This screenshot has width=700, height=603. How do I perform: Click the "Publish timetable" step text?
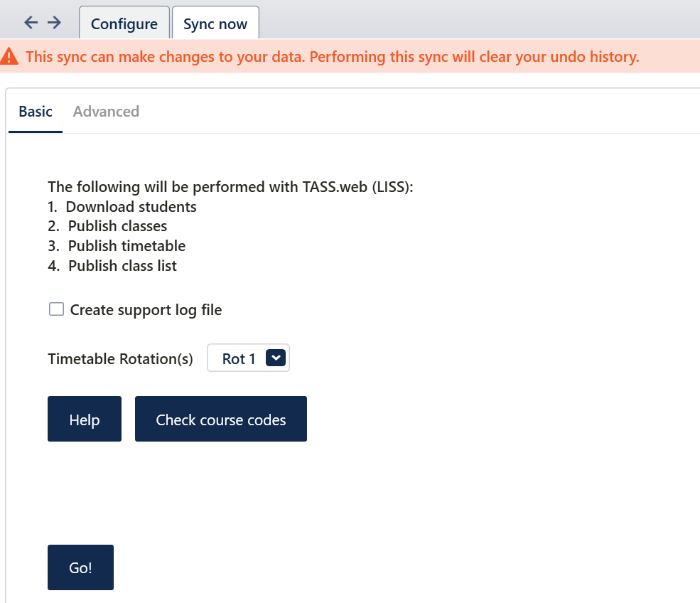[x=126, y=246]
